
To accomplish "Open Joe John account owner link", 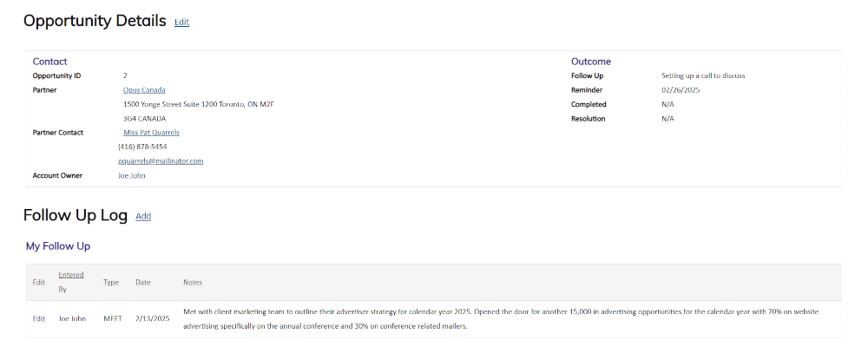I will [x=131, y=175].
